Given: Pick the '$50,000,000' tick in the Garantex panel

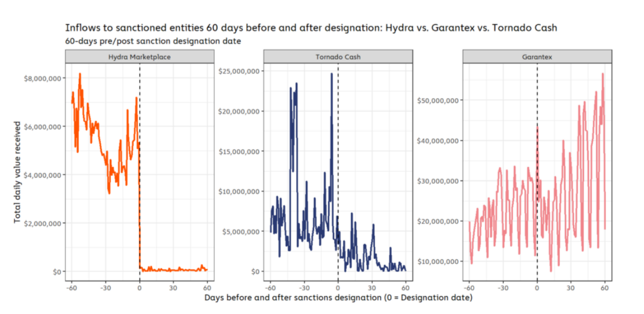Looking at the screenshot, I should tap(439, 100).
